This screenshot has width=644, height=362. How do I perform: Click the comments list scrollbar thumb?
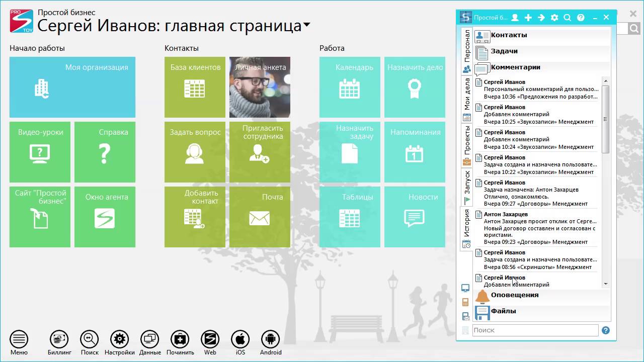pyautogui.click(x=606, y=119)
